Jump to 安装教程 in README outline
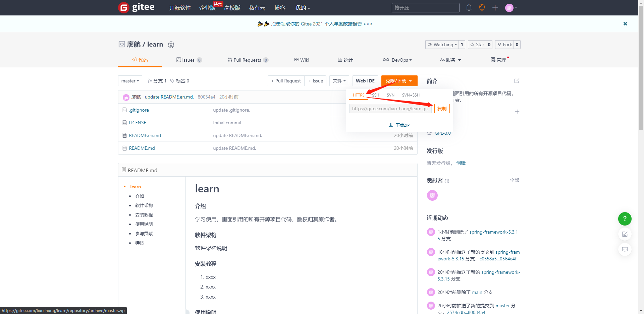644x314 pixels. click(144, 215)
